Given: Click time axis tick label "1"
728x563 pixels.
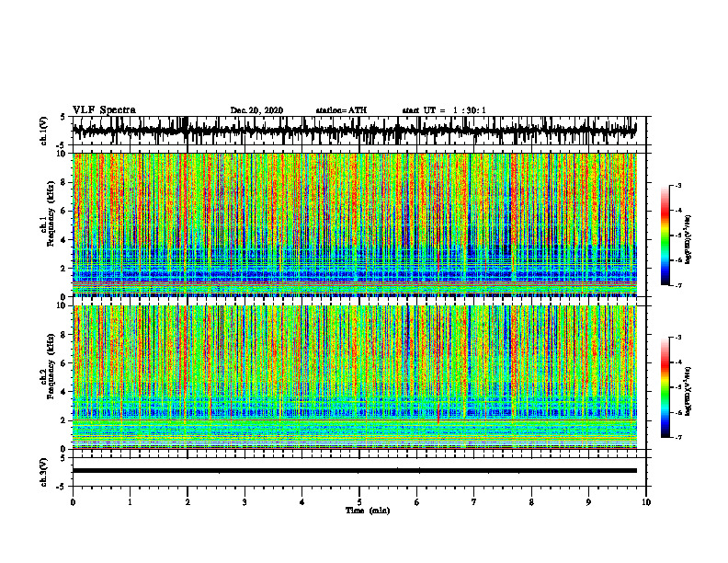Looking at the screenshot, I should click(130, 502).
